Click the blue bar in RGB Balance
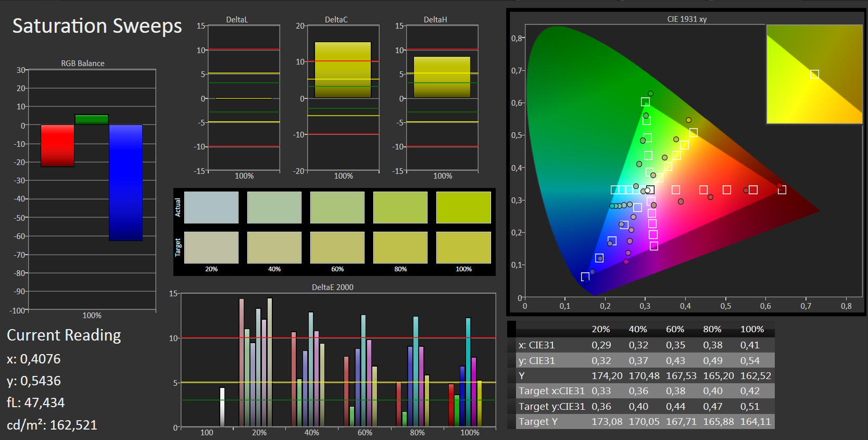868x440 pixels. 125,182
